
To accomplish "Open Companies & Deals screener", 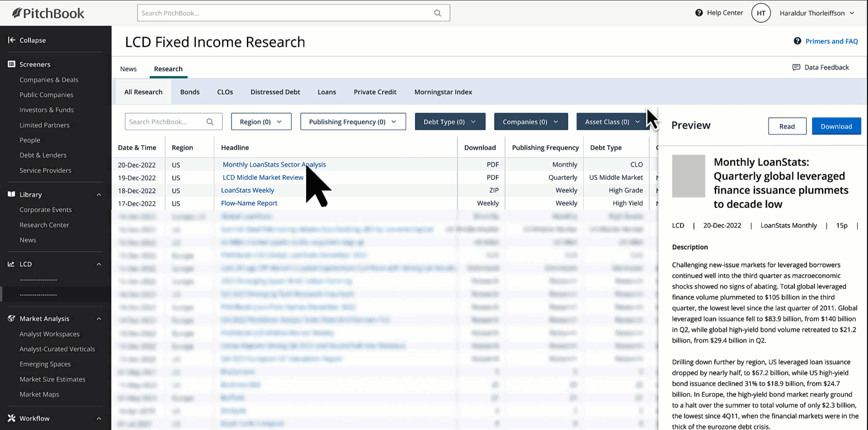I will tap(49, 80).
